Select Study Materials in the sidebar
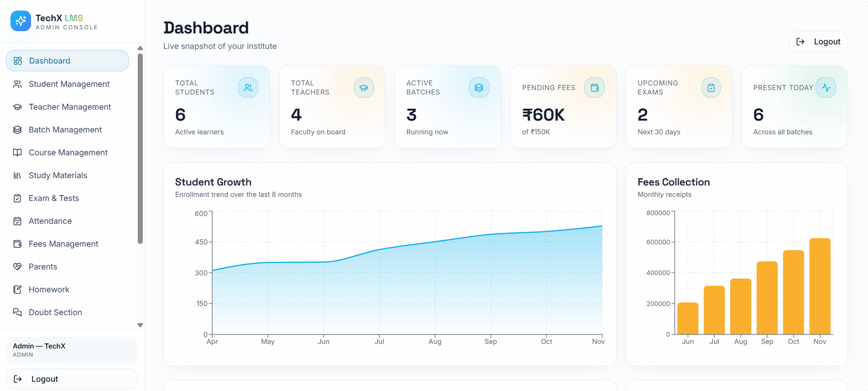This screenshot has width=868, height=391. click(x=67, y=175)
